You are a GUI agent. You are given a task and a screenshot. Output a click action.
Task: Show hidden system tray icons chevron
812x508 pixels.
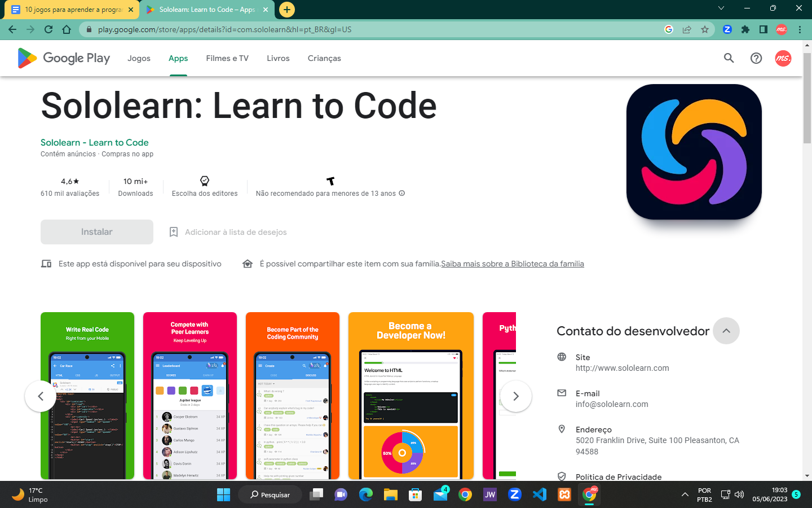pyautogui.click(x=685, y=495)
